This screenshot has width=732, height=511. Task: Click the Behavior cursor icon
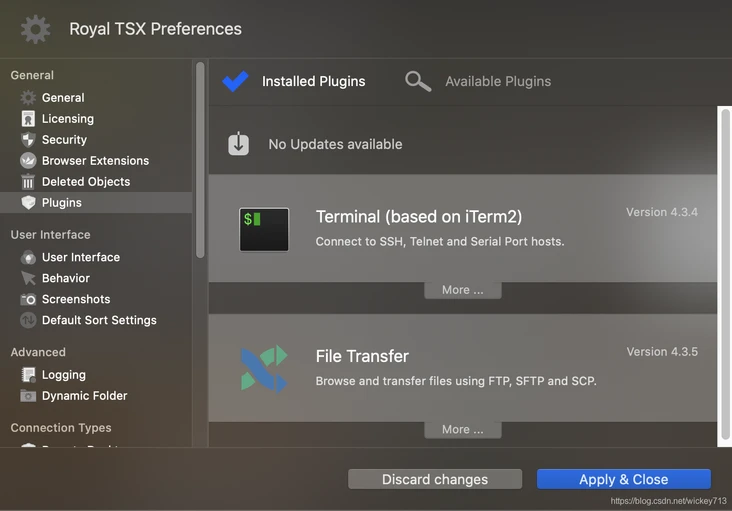pos(28,278)
